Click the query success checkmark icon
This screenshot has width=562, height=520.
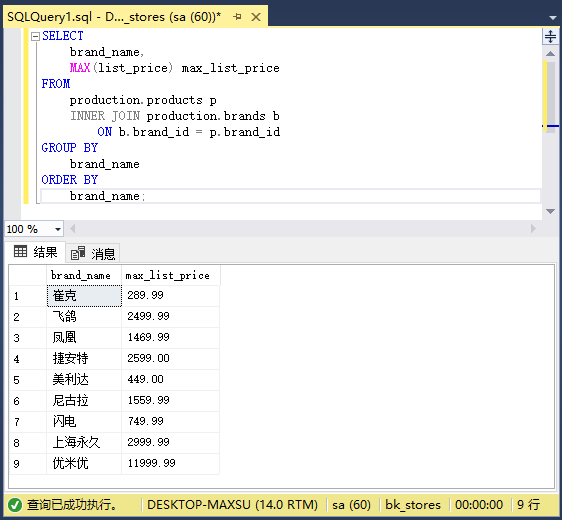15,505
